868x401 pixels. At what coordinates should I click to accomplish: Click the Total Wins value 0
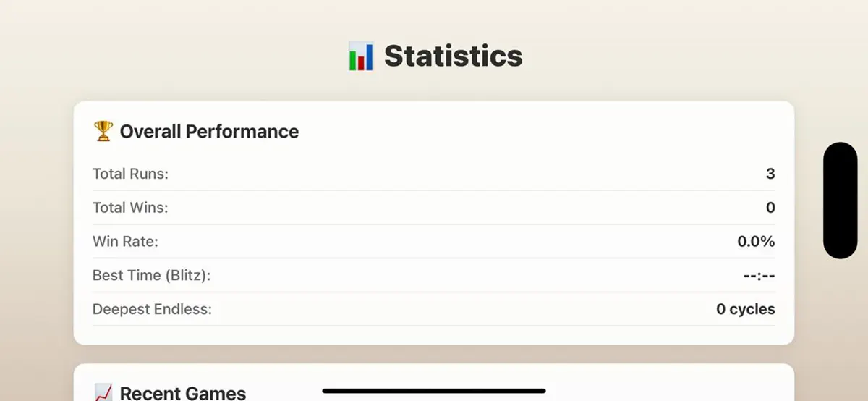point(770,208)
